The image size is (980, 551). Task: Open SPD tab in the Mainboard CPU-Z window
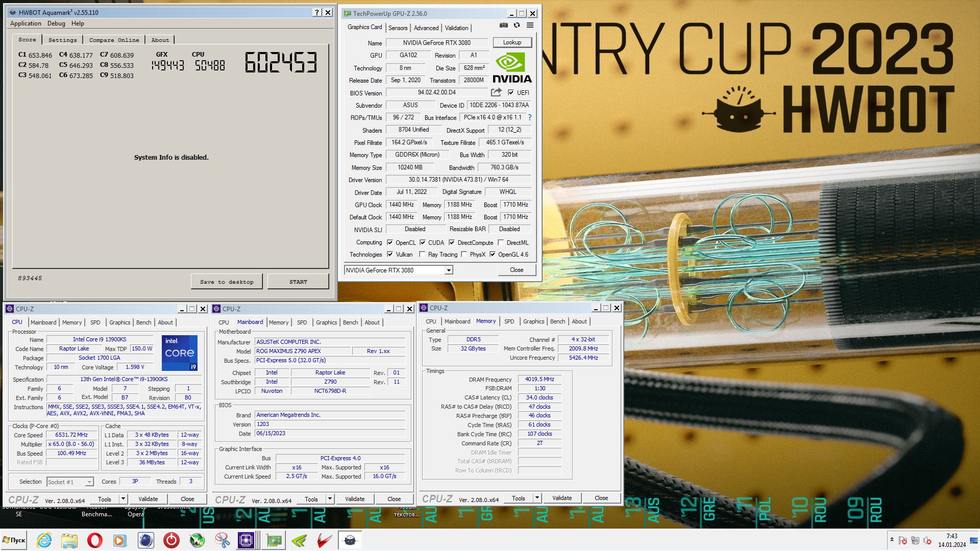302,322
